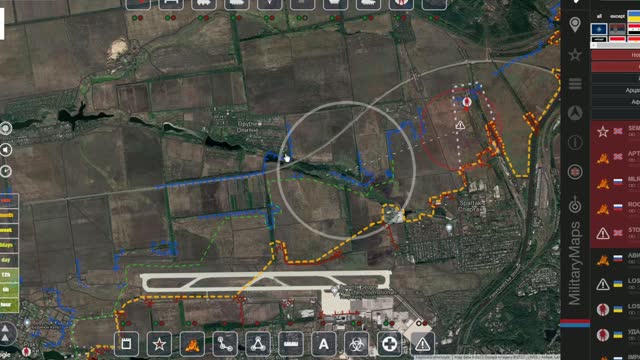Select the route path drawing tool
640x360 pixels.
(x=225, y=344)
